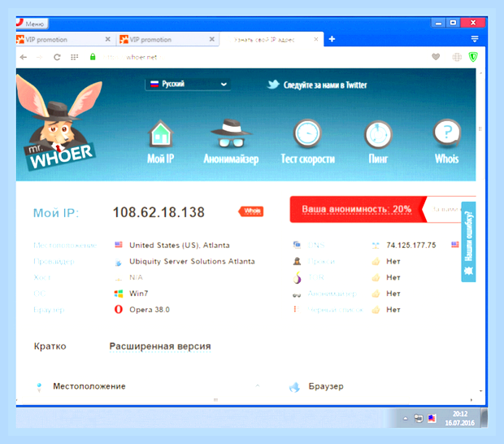Click the proxy agent icon

(x=297, y=261)
